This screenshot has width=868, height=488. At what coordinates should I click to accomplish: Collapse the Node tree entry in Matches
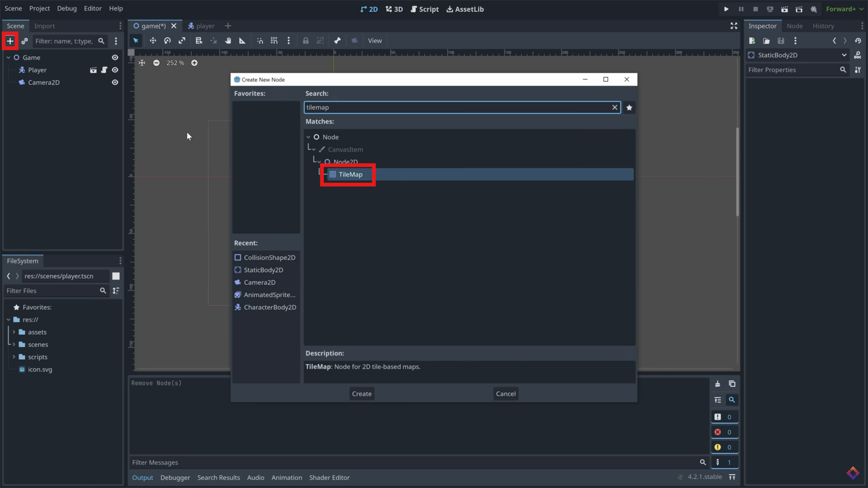pyautogui.click(x=308, y=137)
